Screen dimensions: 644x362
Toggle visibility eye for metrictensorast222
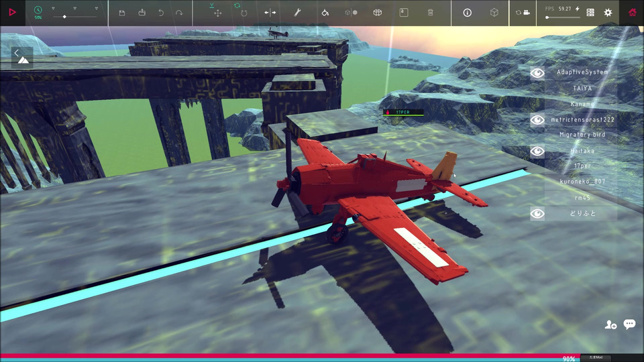pos(537,120)
